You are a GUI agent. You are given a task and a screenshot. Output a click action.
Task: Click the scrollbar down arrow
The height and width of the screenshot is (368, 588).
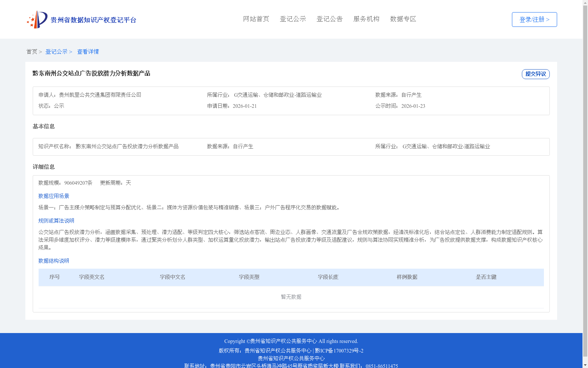[585, 365]
